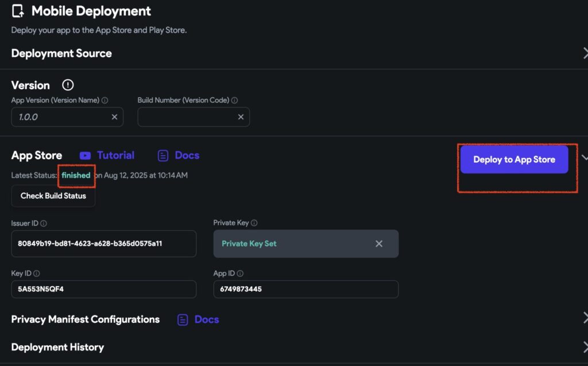Collapse the App Store section chevron
Image resolution: width=588 pixels, height=366 pixels.
[584, 157]
